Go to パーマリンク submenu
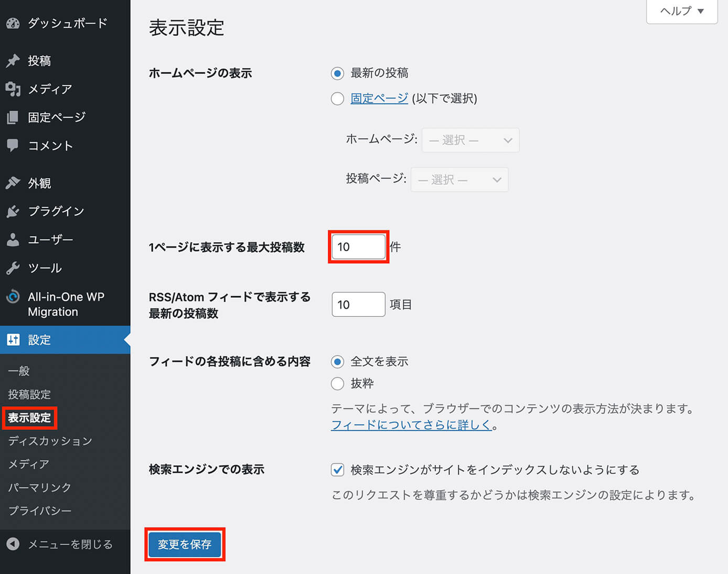Viewport: 728px width, 574px height. [x=40, y=487]
